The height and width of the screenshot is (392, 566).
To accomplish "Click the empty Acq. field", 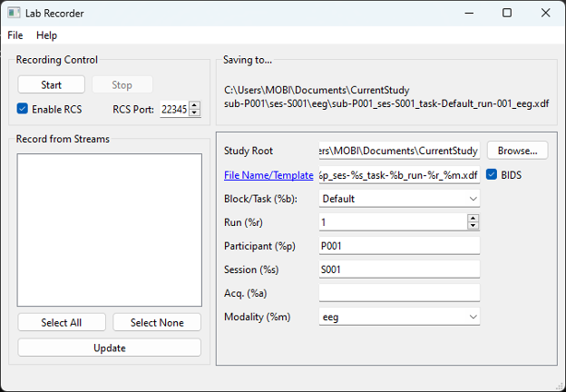I will click(399, 293).
